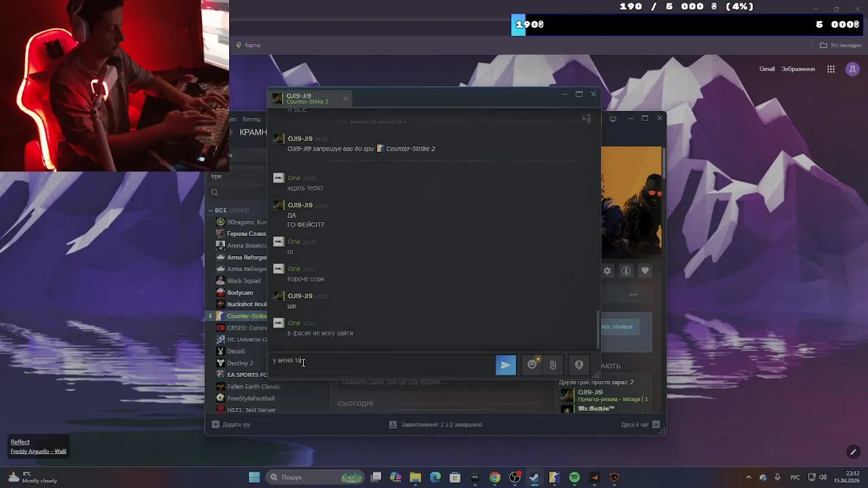Screen dimensions: 868x488
Task: Show hidden system tray icons
Action: (749, 477)
